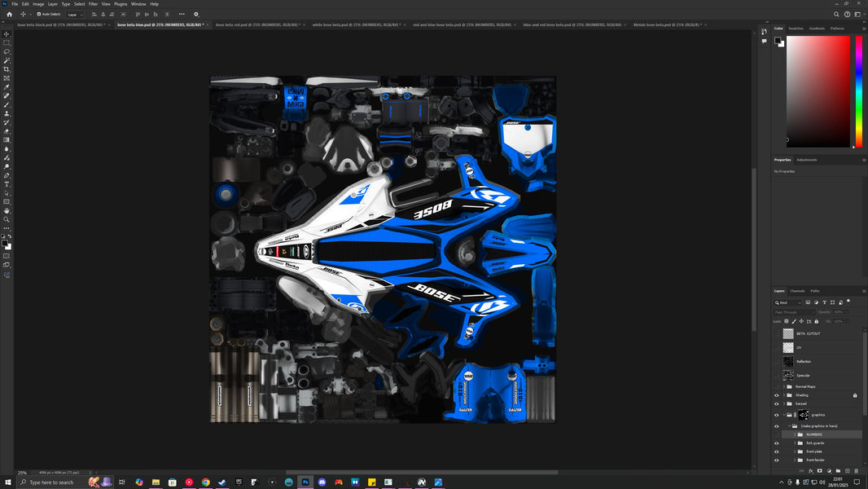Viewport: 868px width, 489px height.
Task: Open the File menu
Action: 15,4
